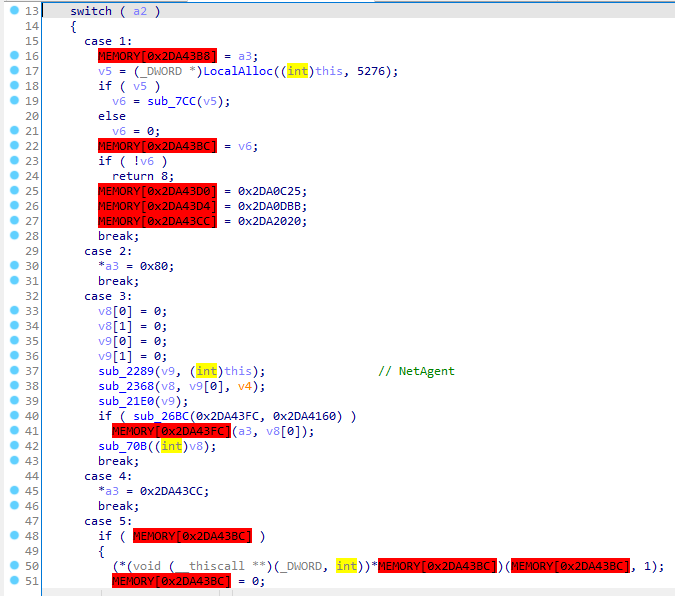Image resolution: width=675 pixels, height=596 pixels.
Task: Click constant 5276 on line 17
Action: click(371, 71)
